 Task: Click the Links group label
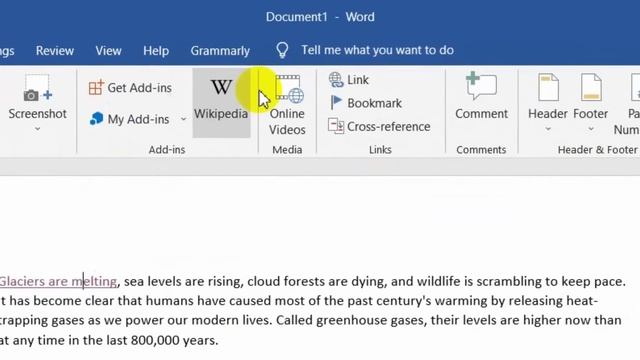point(380,150)
